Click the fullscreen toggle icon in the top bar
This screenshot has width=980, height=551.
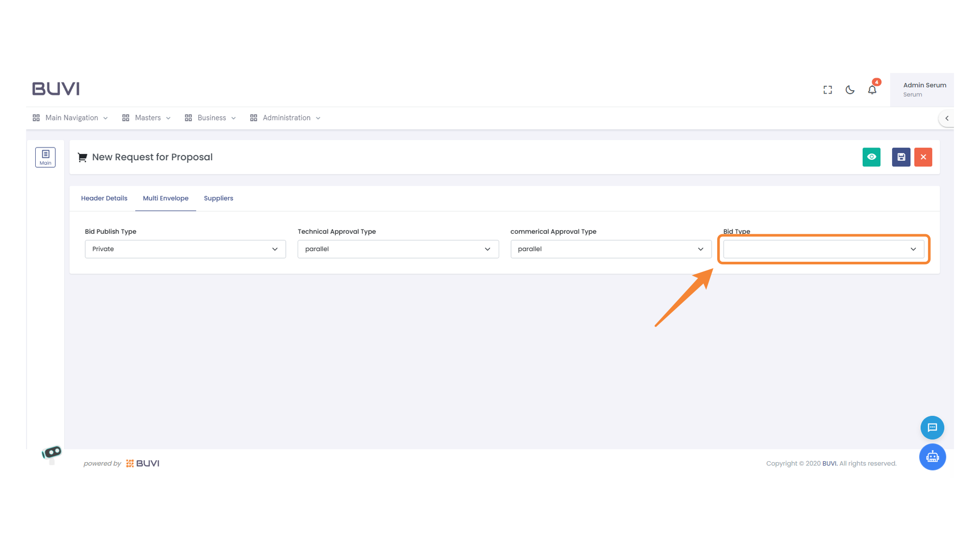click(827, 89)
